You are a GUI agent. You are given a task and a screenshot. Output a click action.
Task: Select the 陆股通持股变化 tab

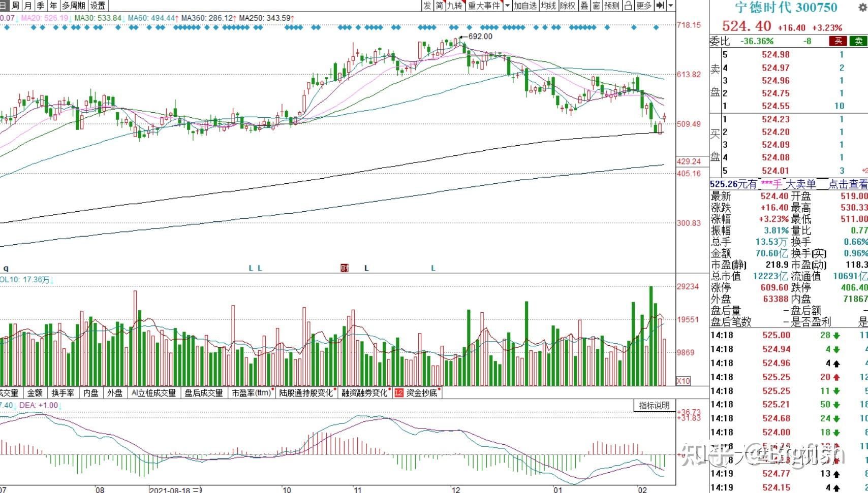click(x=306, y=392)
